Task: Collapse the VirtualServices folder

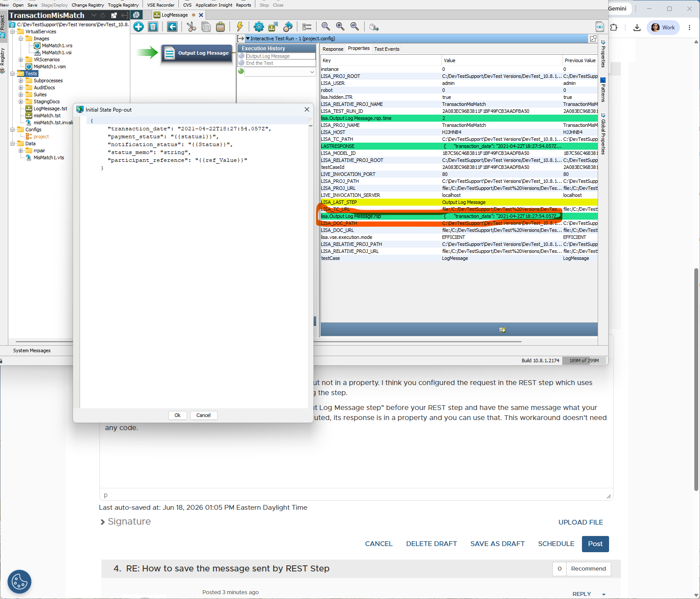Action: [13, 32]
